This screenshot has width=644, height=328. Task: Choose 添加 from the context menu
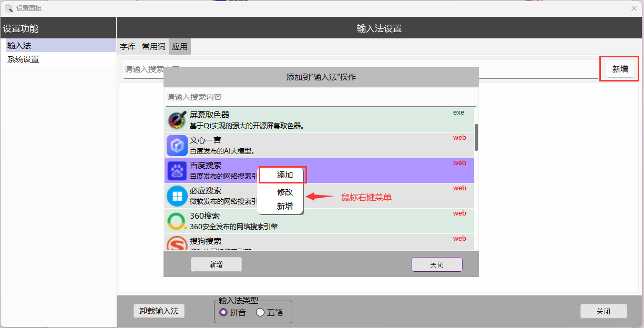tap(285, 175)
